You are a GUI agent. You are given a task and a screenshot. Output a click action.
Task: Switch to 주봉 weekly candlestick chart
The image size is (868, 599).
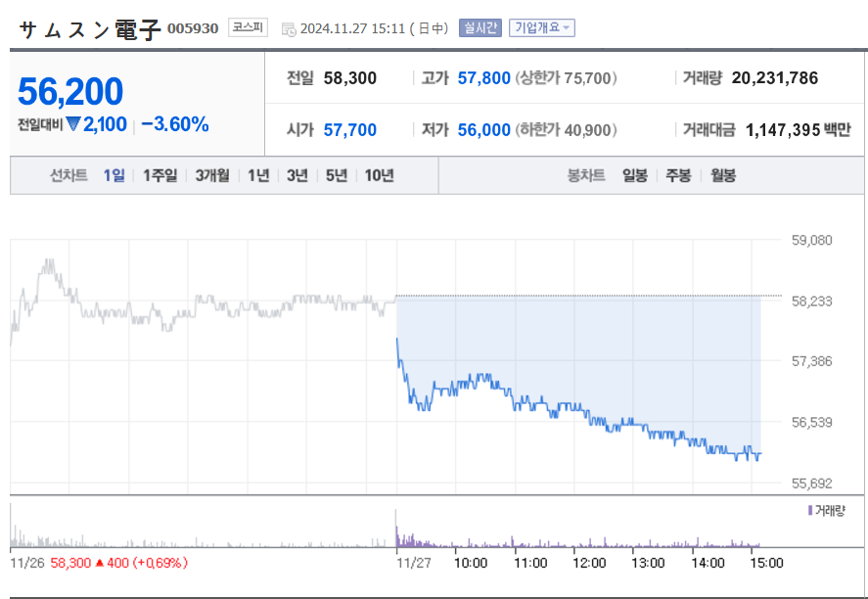pos(678,176)
